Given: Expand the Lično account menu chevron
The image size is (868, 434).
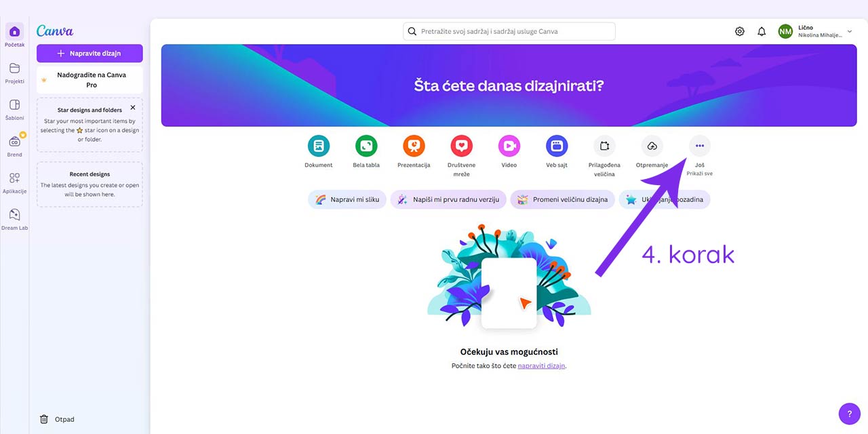Looking at the screenshot, I should 849,31.
